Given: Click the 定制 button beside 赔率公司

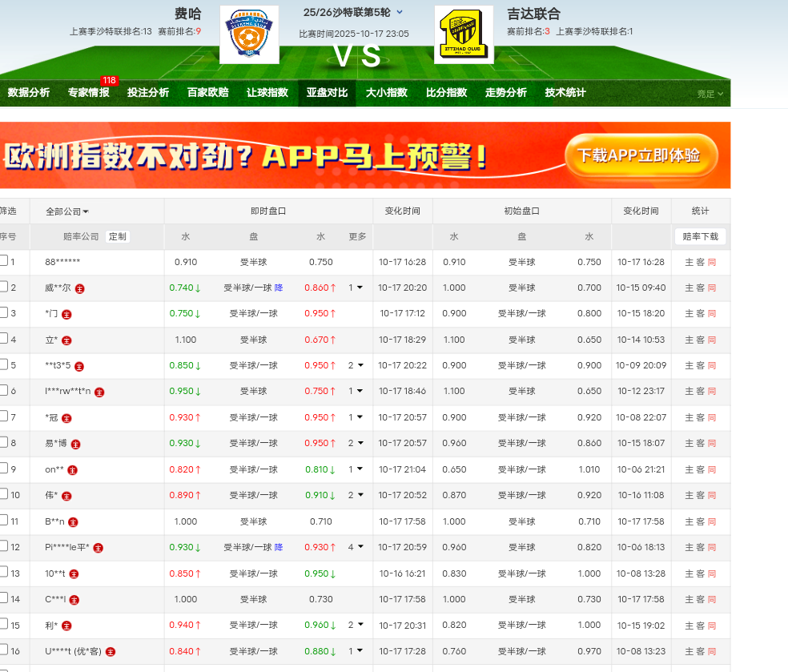Looking at the screenshot, I should pos(117,237).
